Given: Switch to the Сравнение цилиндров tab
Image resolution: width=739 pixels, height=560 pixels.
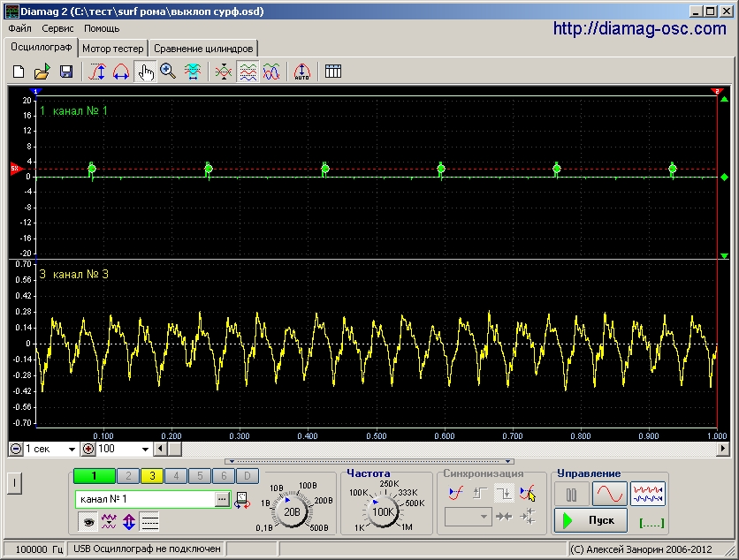Looking at the screenshot, I should click(x=203, y=49).
